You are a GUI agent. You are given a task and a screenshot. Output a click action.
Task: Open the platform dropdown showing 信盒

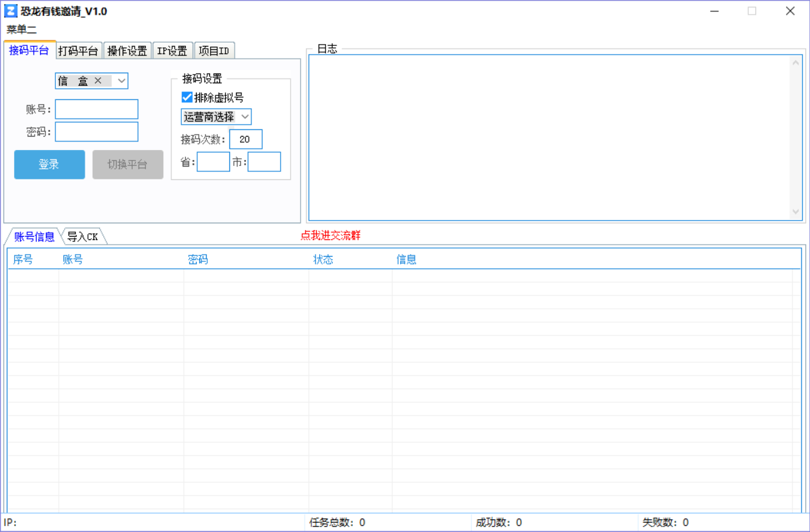point(121,81)
